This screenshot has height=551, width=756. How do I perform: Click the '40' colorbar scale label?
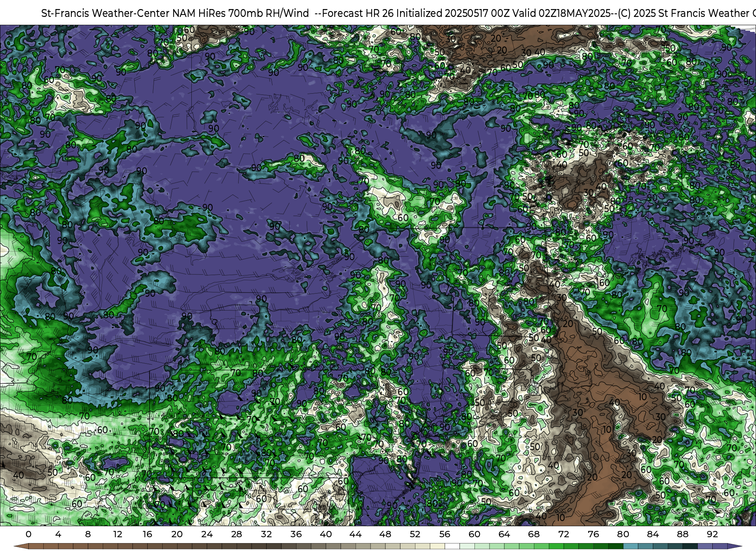tap(326, 534)
